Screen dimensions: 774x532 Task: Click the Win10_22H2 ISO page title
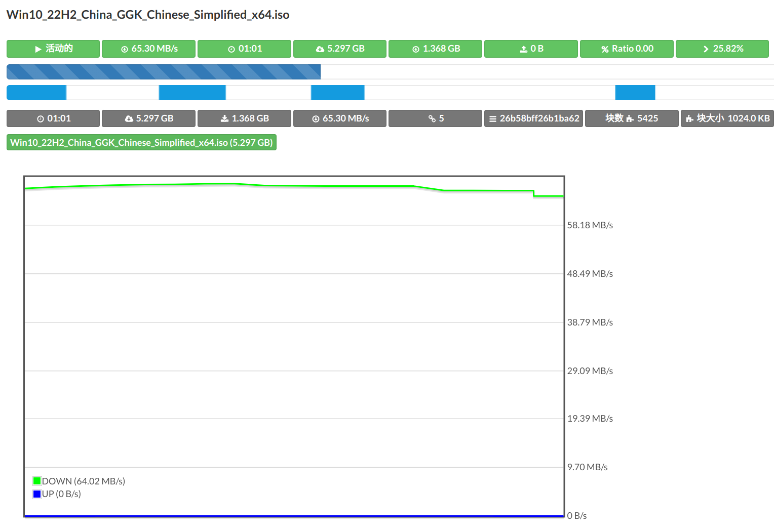(x=148, y=15)
